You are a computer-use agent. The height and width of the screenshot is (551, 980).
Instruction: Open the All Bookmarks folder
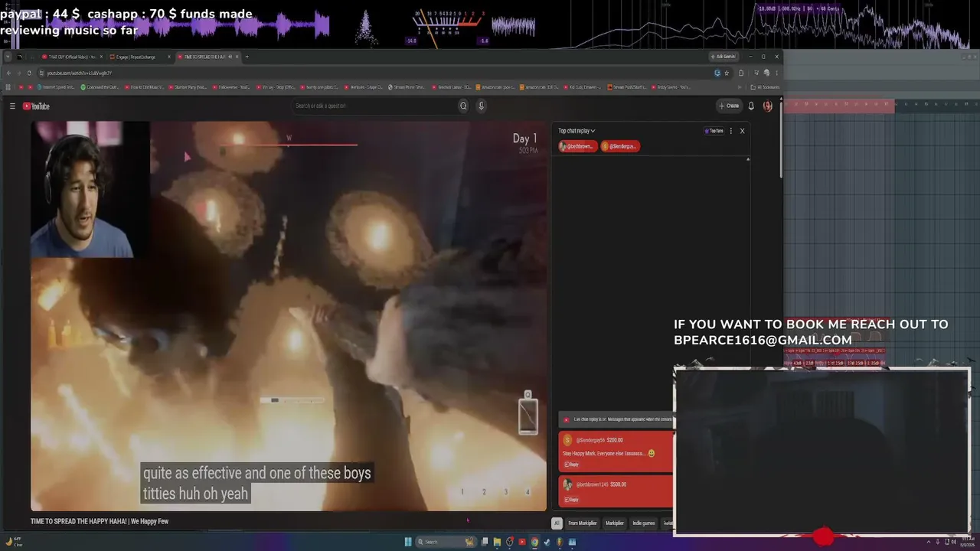[766, 87]
